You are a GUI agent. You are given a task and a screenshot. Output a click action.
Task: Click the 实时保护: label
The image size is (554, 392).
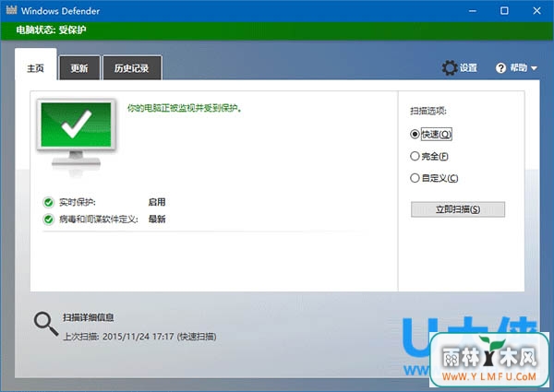pos(78,202)
